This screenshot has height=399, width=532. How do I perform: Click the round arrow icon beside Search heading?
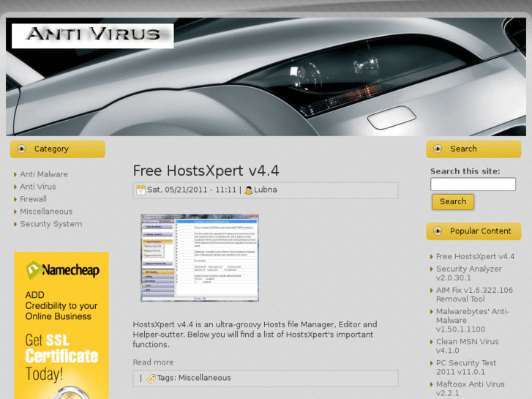[x=438, y=149]
